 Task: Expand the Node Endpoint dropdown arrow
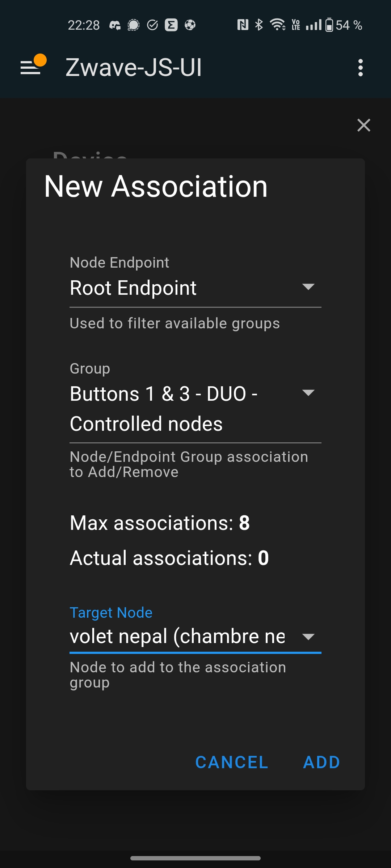tap(308, 287)
